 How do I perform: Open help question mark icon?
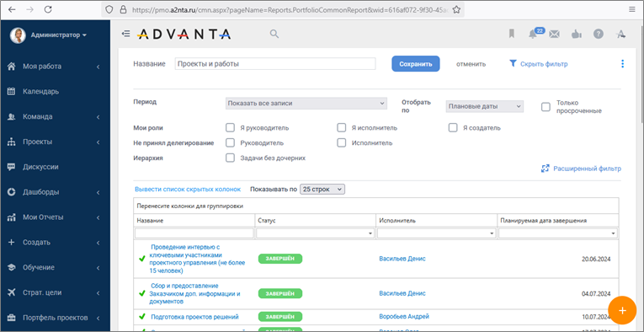coord(599,35)
